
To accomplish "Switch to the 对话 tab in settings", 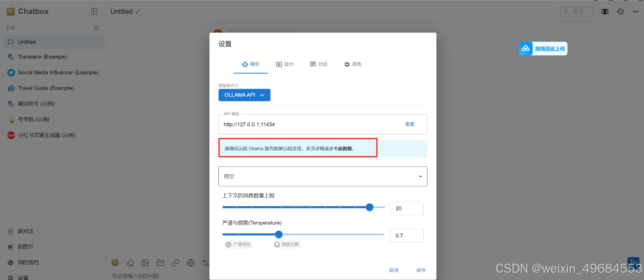I will click(x=319, y=64).
